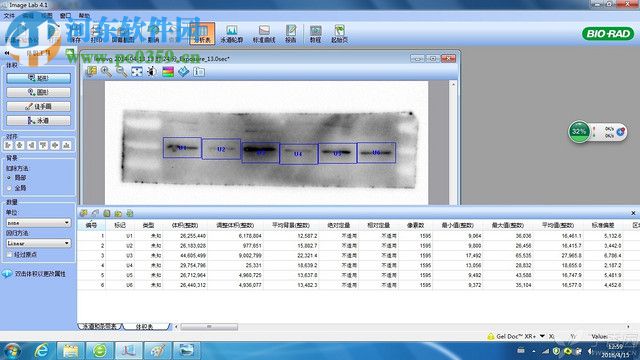Switch to the lane and band table tab
This screenshot has height=360, width=640.
(x=100, y=327)
